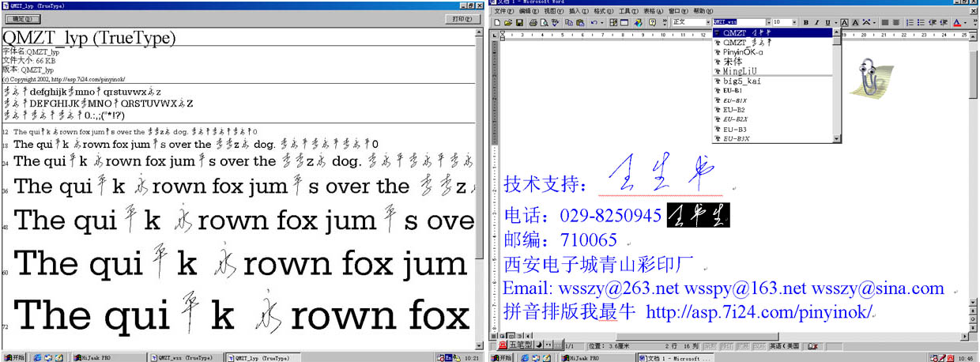Open the Drawing toolbar icon in Word
The height and width of the screenshot is (362, 980).
point(638,22)
